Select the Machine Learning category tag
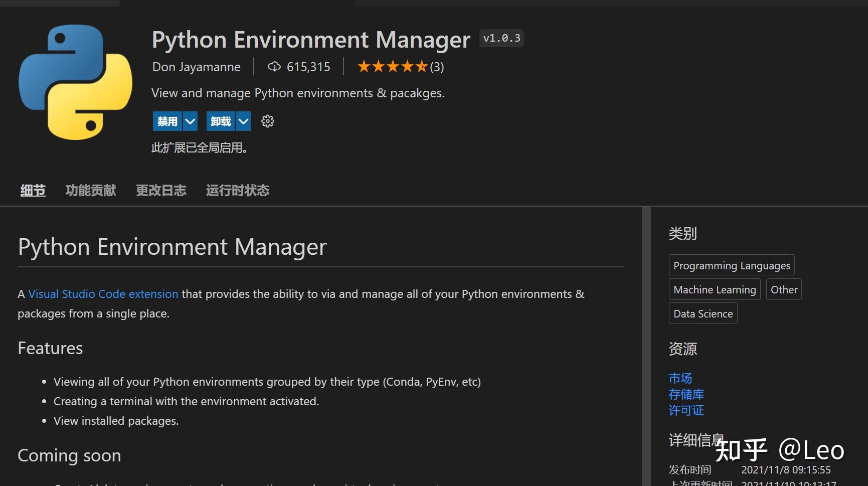868x486 pixels. (714, 289)
